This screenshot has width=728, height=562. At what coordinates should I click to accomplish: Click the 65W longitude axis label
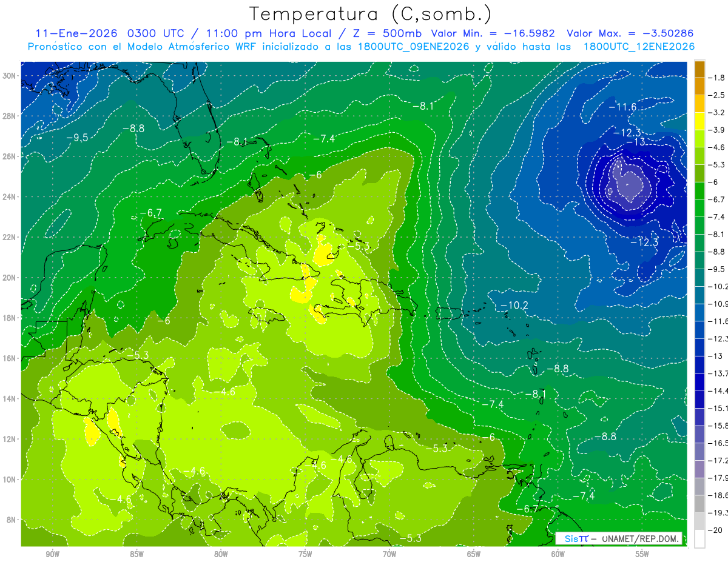(474, 554)
